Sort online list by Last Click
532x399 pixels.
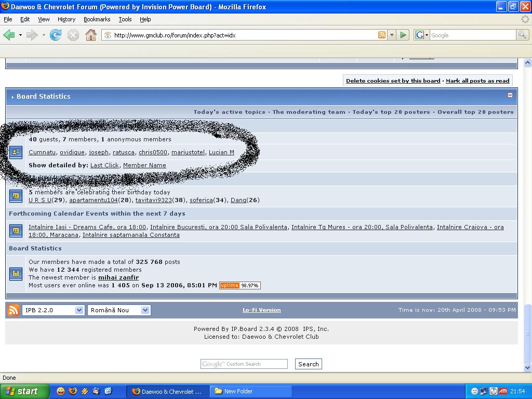[104, 165]
